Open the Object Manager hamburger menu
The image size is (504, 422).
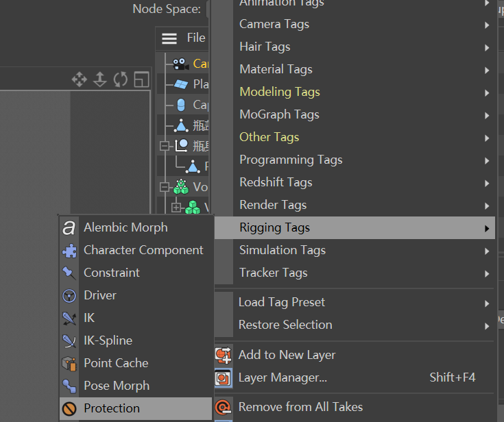(169, 38)
